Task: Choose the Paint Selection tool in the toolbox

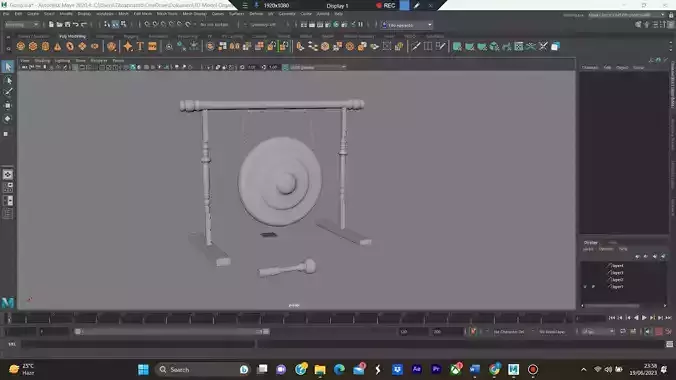Action: pyautogui.click(x=8, y=92)
